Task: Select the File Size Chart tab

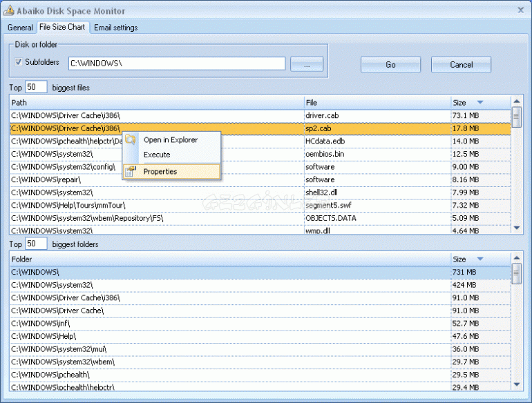Action: point(62,27)
